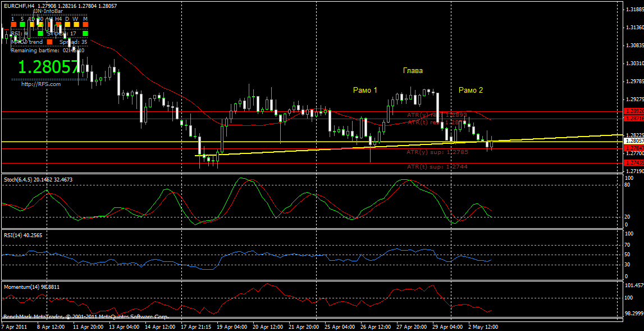Viewport: 644px width, 331px height.
Task: Click the green square beside the Stoch value 17
Action: (x=85, y=33)
